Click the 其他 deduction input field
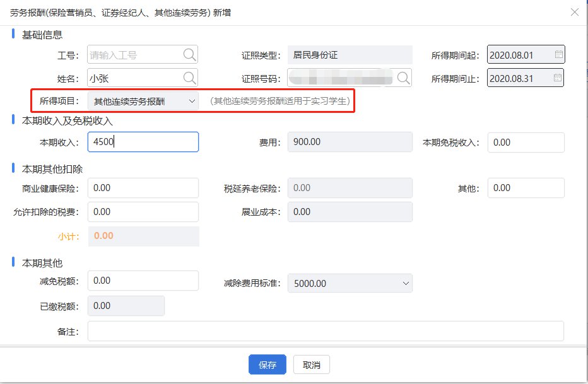 click(x=526, y=188)
